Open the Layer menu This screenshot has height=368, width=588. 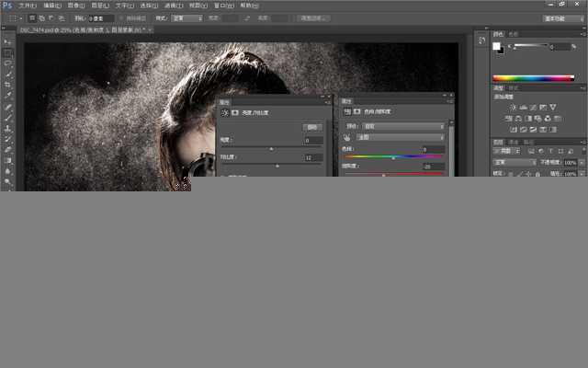(100, 6)
